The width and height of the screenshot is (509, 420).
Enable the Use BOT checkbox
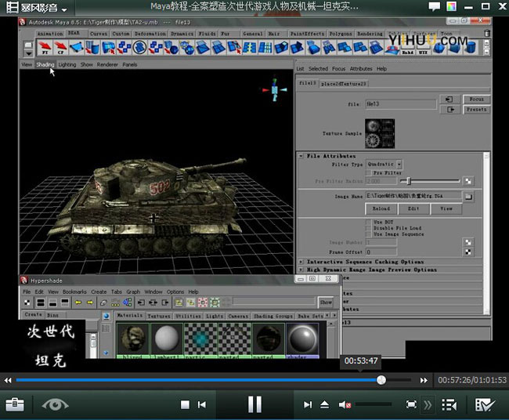pyautogui.click(x=369, y=223)
